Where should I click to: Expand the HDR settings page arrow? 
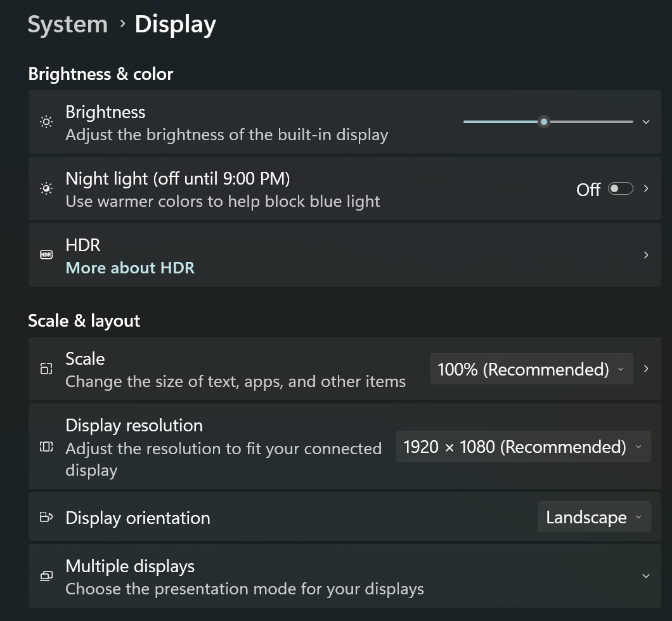[645, 254]
